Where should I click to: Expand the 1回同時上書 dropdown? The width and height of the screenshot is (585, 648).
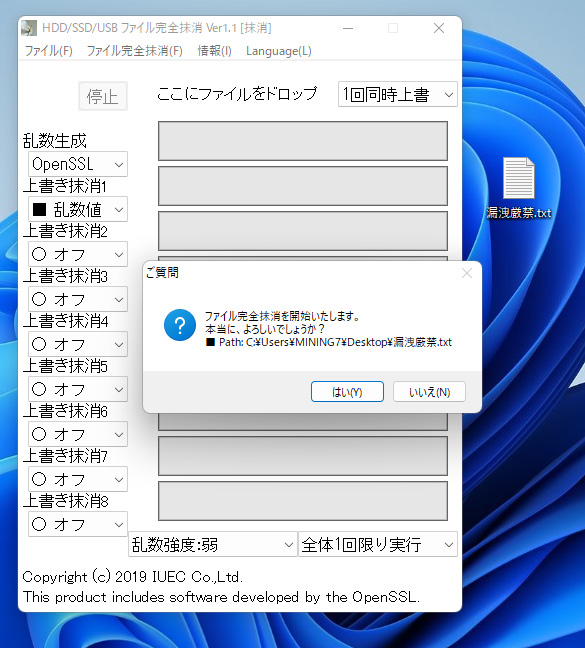(x=397, y=94)
